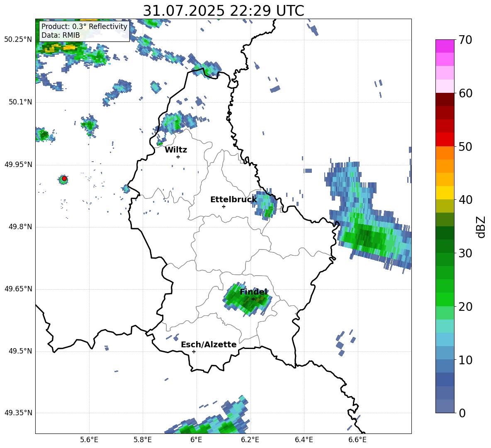Screen dimensions: 491x448
Task: Click the Esch/Alzette city label
Action: 209,344
